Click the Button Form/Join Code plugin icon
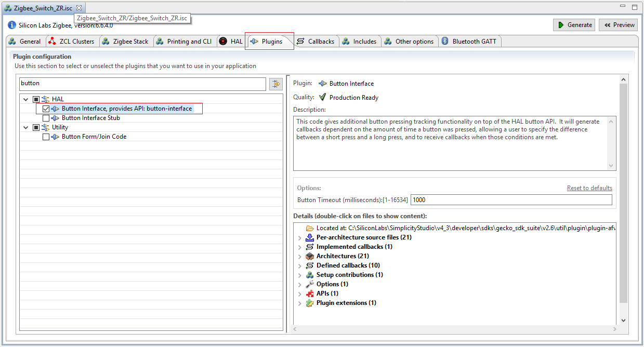The width and height of the screenshot is (644, 347). (x=55, y=137)
